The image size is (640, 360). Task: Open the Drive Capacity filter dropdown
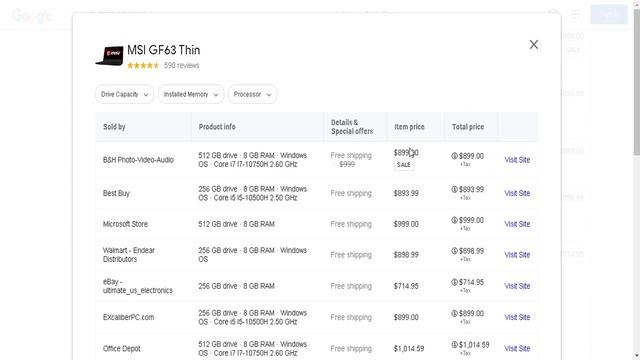pyautogui.click(x=124, y=94)
